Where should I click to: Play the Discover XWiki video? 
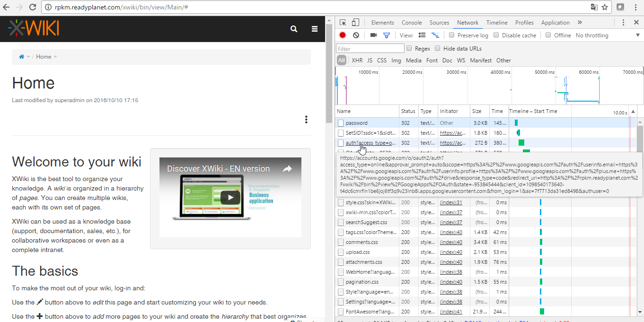[x=230, y=197]
